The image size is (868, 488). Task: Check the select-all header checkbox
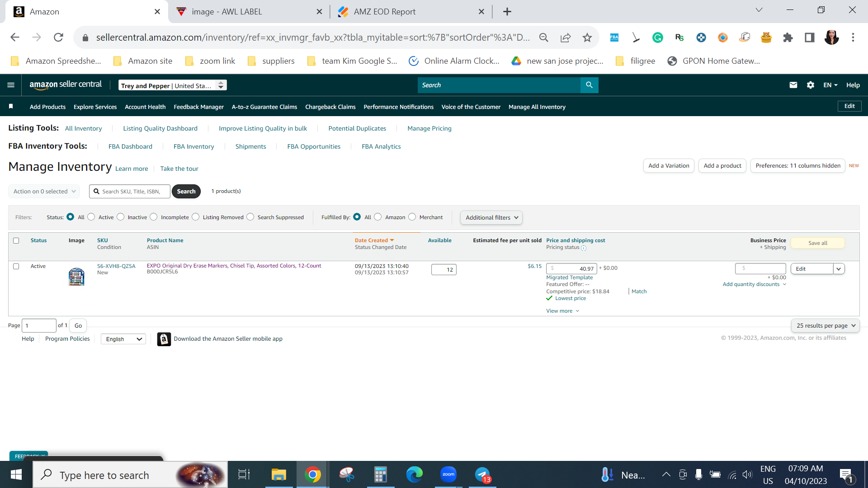pos(16,240)
